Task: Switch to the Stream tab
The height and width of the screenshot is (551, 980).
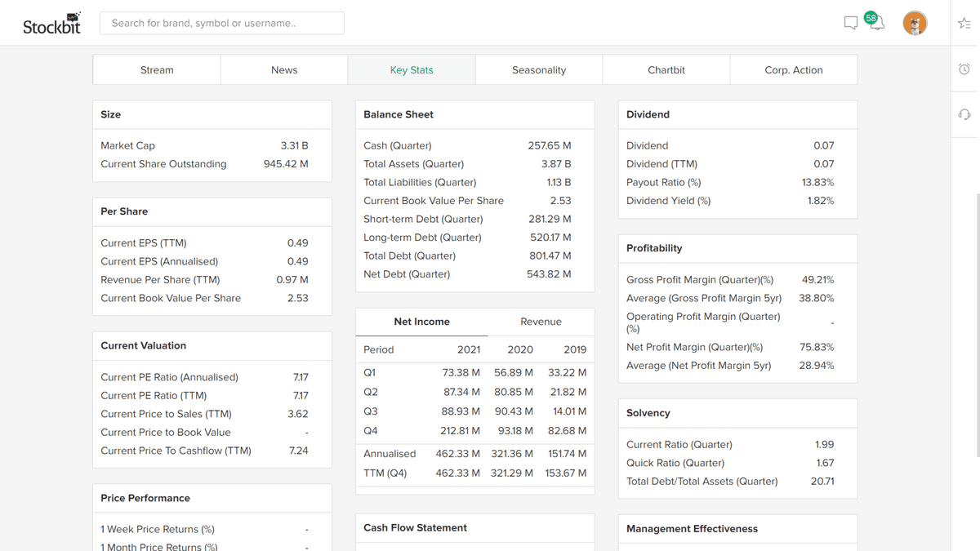Action: coord(157,70)
